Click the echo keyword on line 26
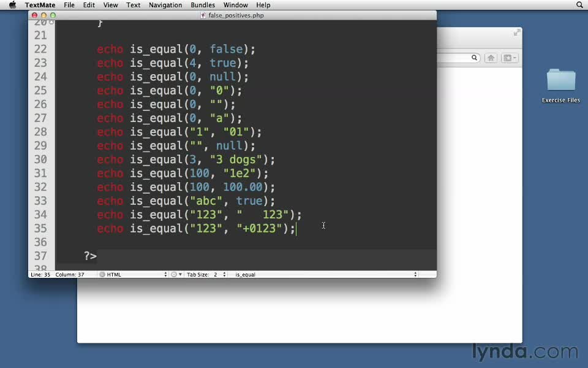 pyautogui.click(x=110, y=104)
